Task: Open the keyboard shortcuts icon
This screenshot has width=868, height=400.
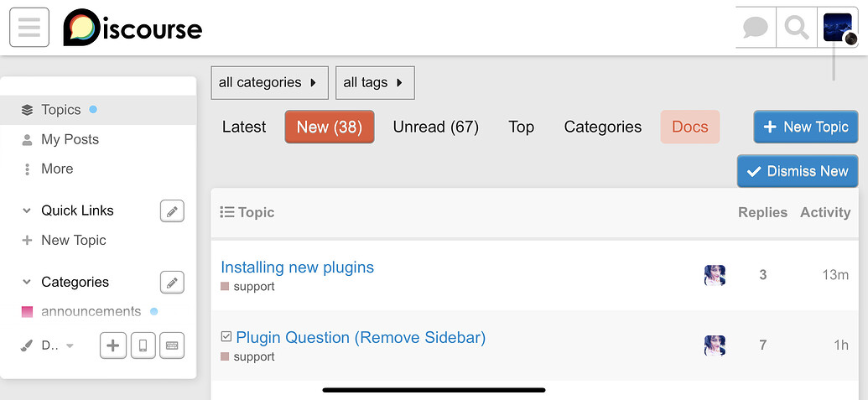Action: tap(171, 345)
